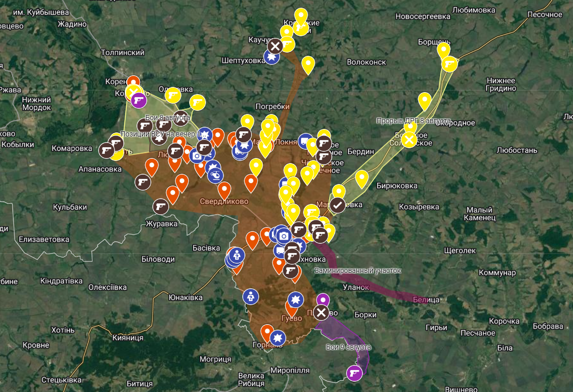Click the purple pin above Плехово

tap(323, 299)
